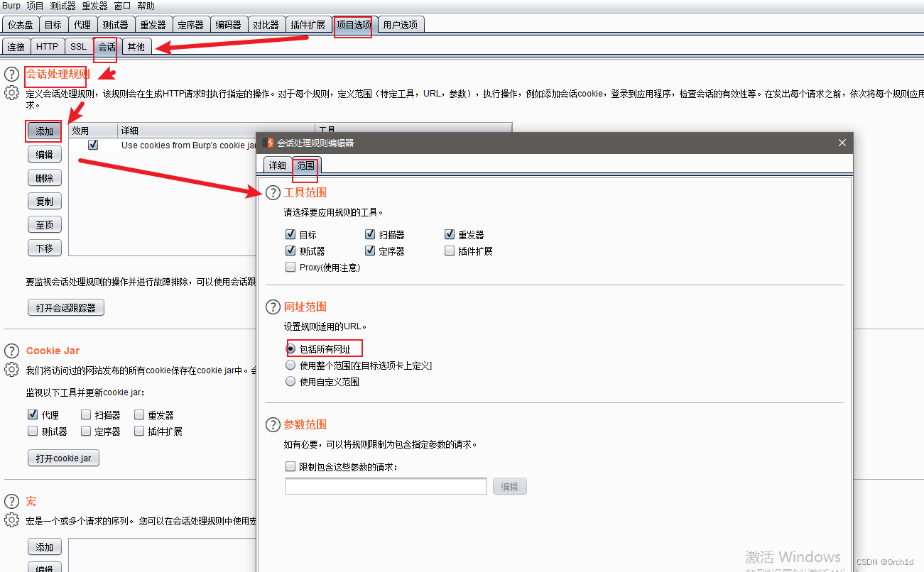Enable 扫描器 checkbox under Cookie Jar

point(85,415)
